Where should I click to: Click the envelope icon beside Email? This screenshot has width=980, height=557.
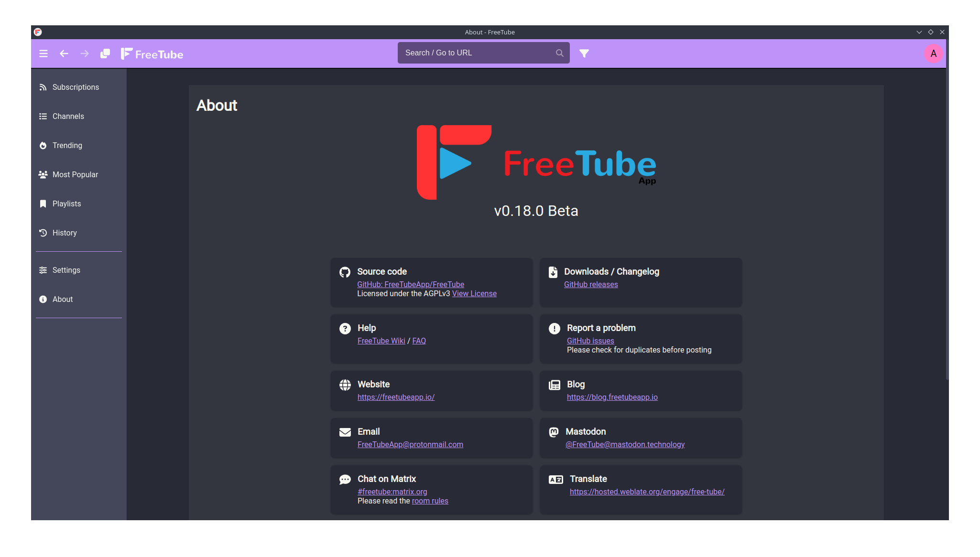coord(345,432)
